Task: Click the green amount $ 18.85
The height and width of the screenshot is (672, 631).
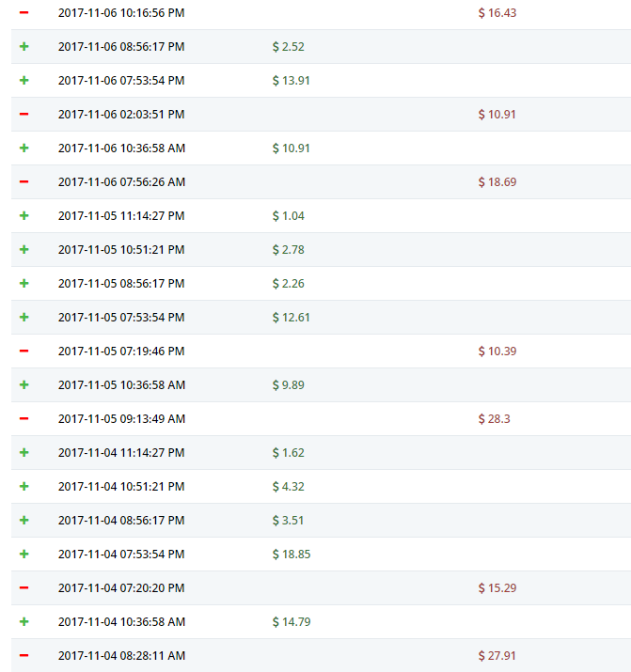Action: [292, 555]
